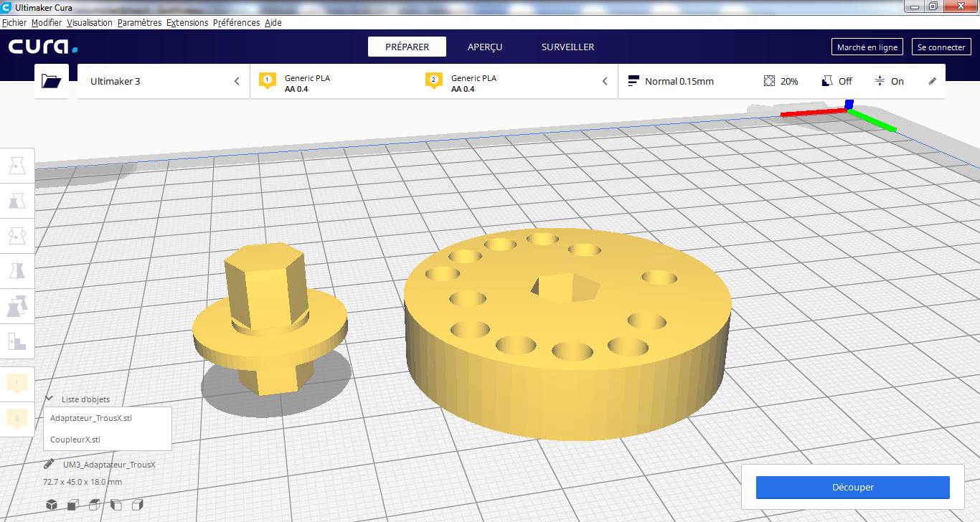Select the Support Blocker tool
Screen dimensions: 980x522
coord(17,341)
